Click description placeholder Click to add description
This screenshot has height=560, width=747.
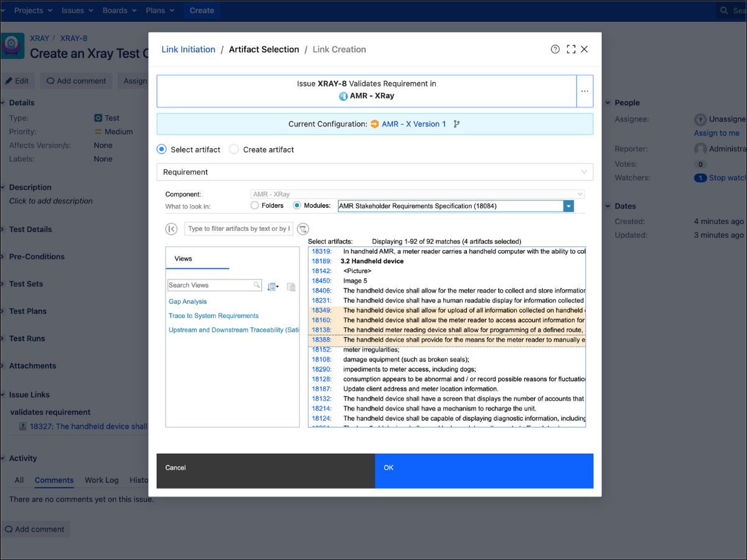pos(51,201)
